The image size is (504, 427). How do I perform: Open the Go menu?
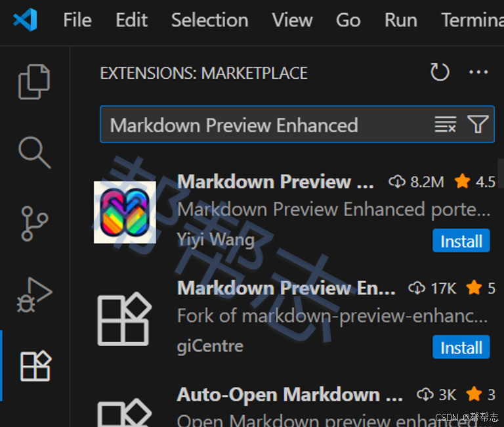click(348, 20)
